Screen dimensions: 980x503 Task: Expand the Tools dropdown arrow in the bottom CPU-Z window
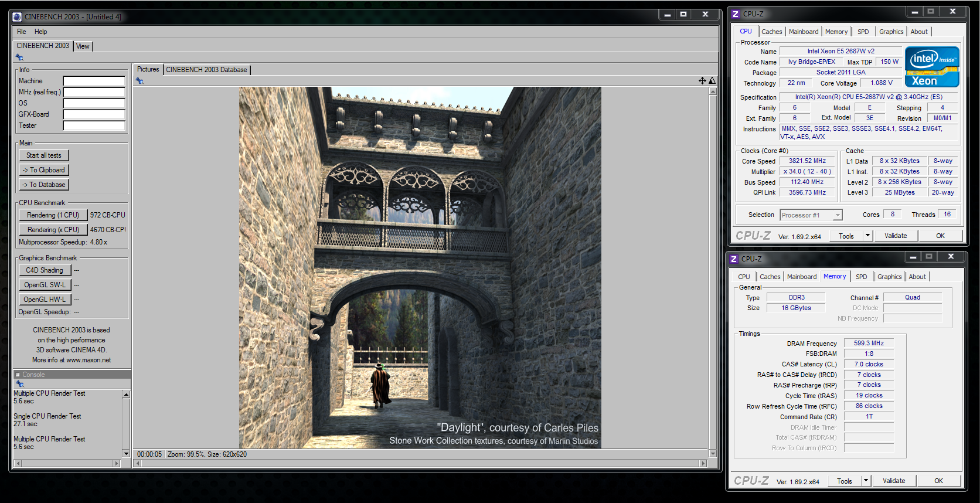(866, 481)
